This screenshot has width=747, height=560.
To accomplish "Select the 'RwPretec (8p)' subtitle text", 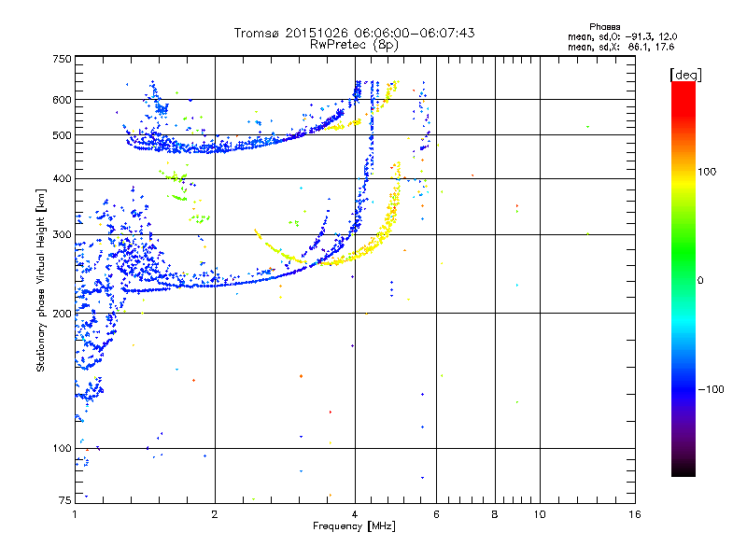I will click(x=354, y=45).
